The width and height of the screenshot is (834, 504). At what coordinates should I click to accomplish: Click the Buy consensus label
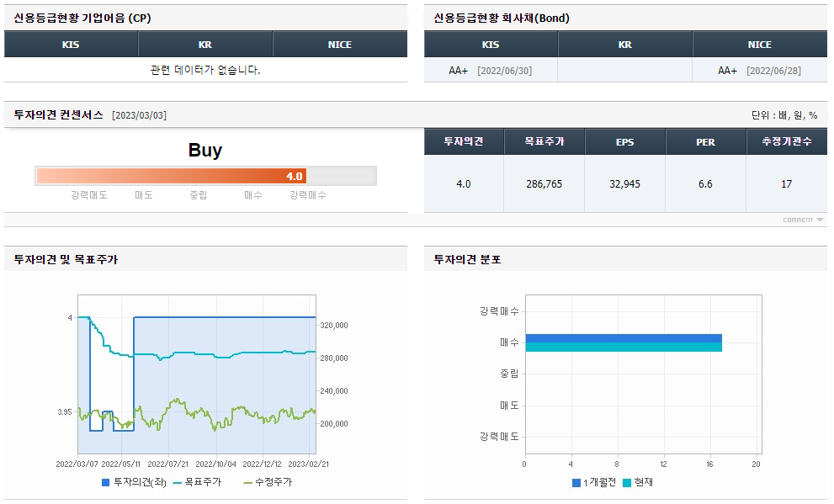[x=205, y=150]
